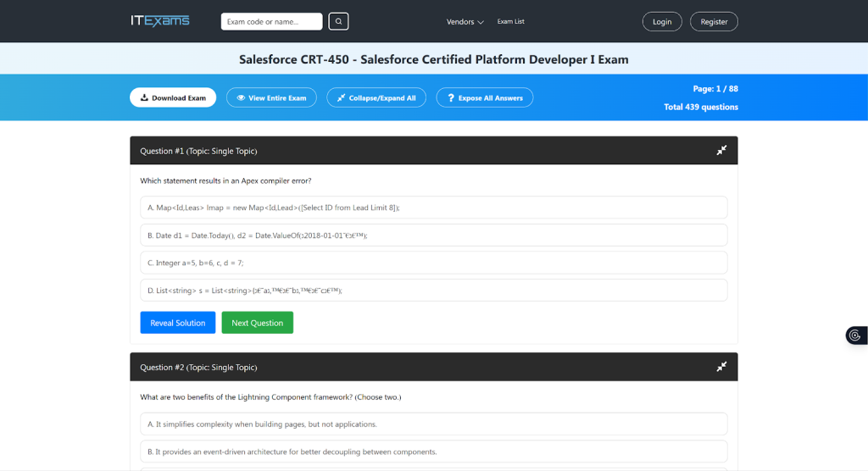Viewport: 868px width, 471px height.
Task: Click the floating widget icon on right edge
Action: point(855,335)
